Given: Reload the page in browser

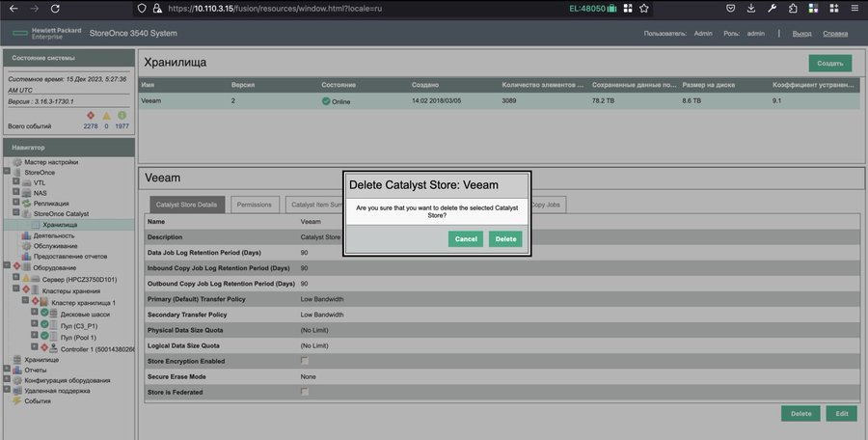Looking at the screenshot, I should (55, 9).
